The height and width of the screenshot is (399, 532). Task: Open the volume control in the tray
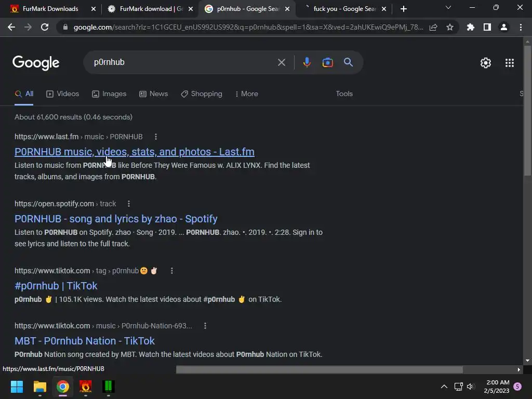pos(471,387)
